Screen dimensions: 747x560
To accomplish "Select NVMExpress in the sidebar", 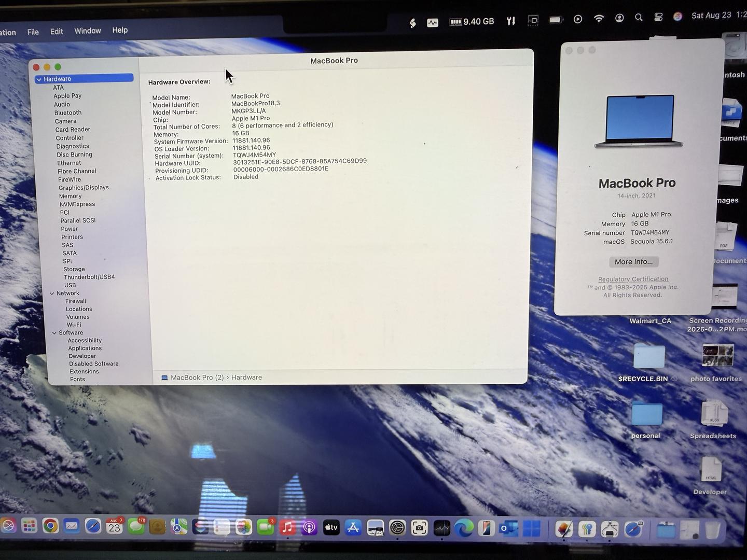I will 77,204.
